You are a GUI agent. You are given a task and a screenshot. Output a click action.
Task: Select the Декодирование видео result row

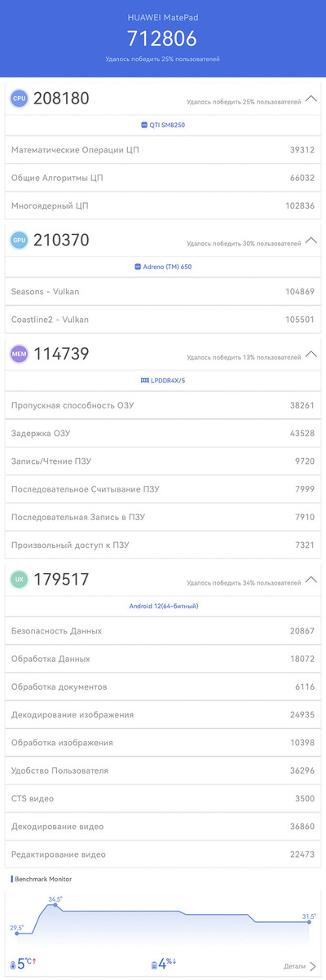pos(163,826)
